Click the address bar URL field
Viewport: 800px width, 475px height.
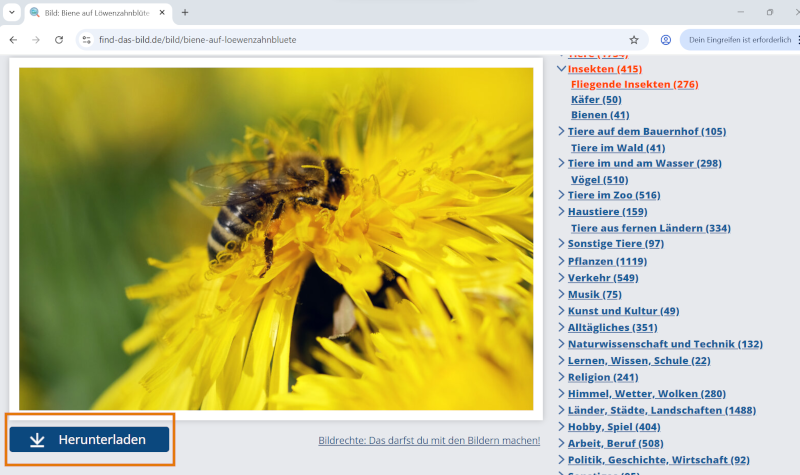tap(350, 40)
